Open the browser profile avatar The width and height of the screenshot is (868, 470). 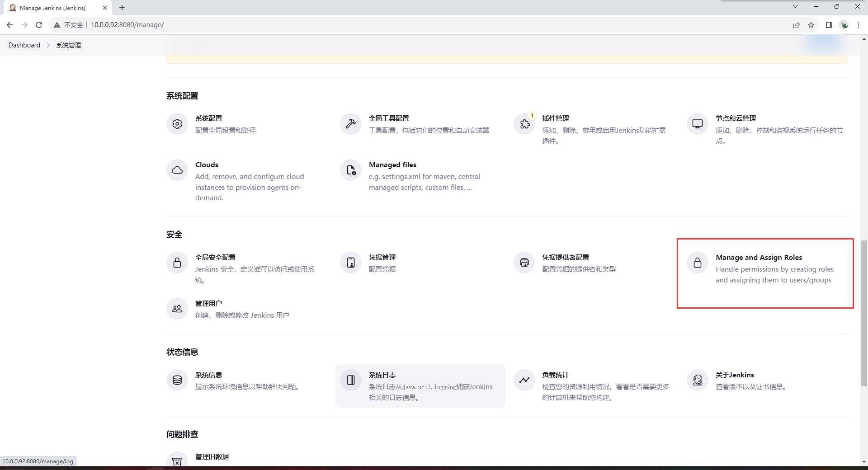(x=844, y=25)
